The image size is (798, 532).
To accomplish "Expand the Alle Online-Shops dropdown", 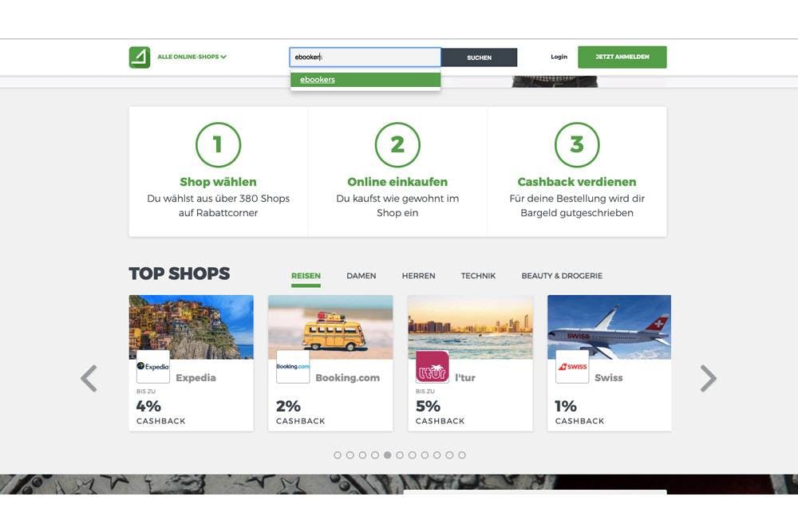I will pos(192,57).
